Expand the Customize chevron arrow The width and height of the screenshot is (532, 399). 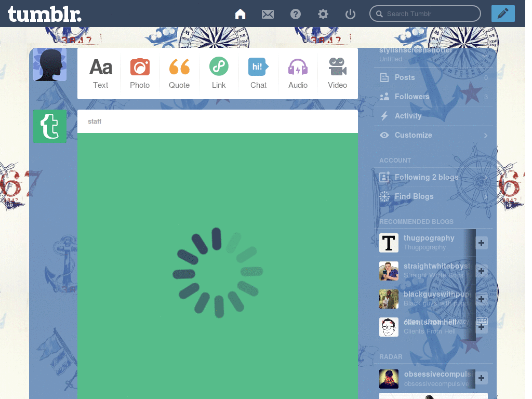click(x=486, y=136)
